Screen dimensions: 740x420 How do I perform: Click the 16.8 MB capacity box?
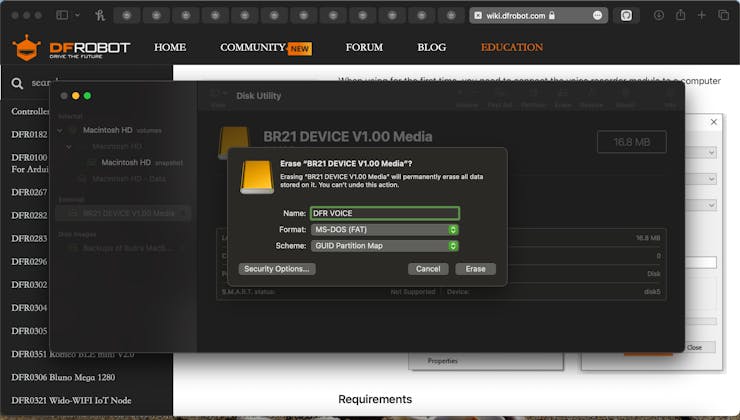tap(631, 142)
